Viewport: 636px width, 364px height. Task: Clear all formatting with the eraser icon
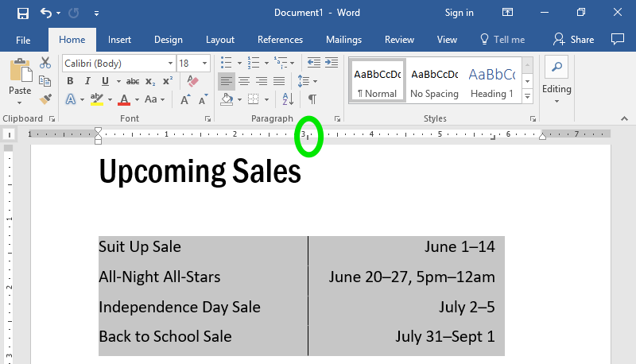pos(192,81)
